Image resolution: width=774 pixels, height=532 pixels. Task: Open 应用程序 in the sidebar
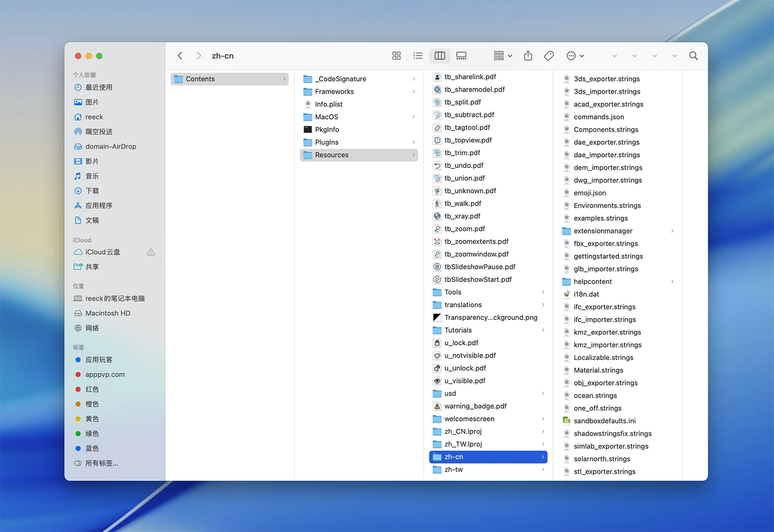tap(99, 206)
